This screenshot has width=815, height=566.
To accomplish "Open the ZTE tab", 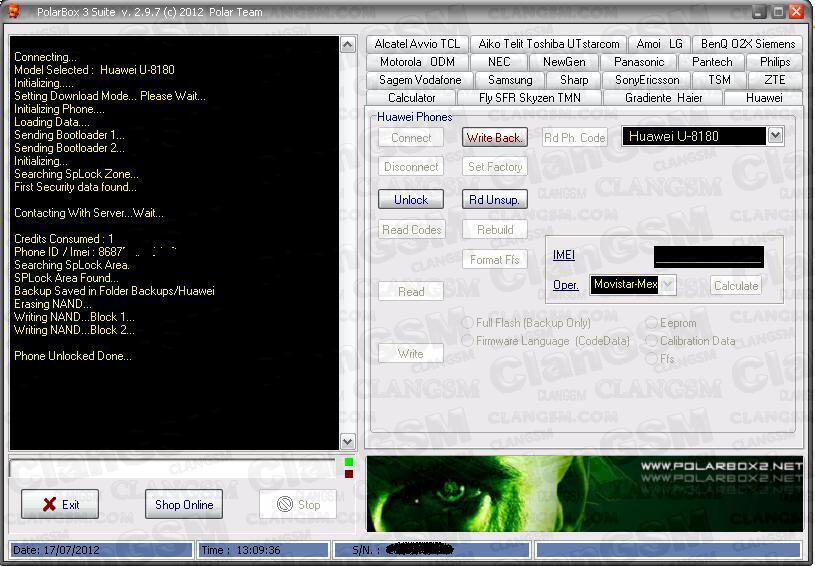I will pyautogui.click(x=774, y=80).
